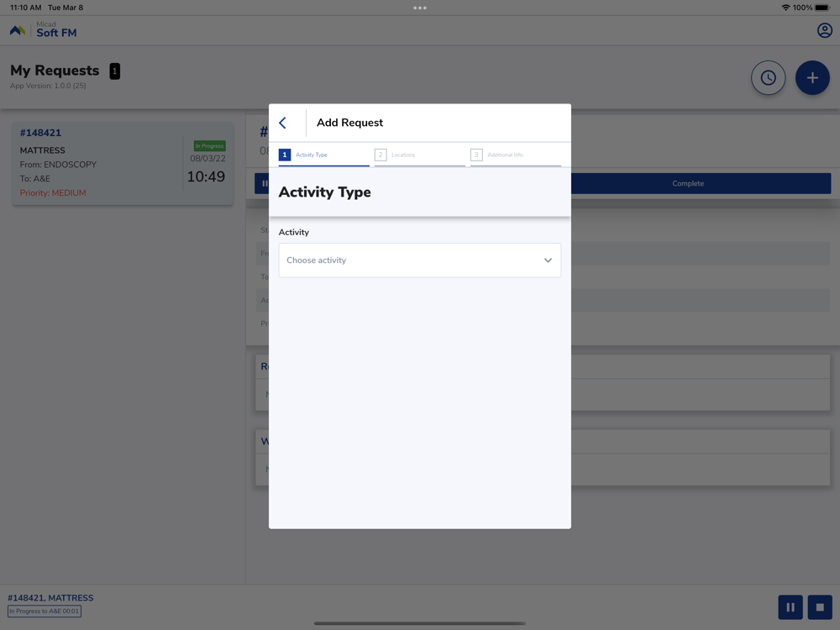Viewport: 840px width, 630px height.
Task: Click From: ENDOSCOPY on the request card
Action: [58, 165]
